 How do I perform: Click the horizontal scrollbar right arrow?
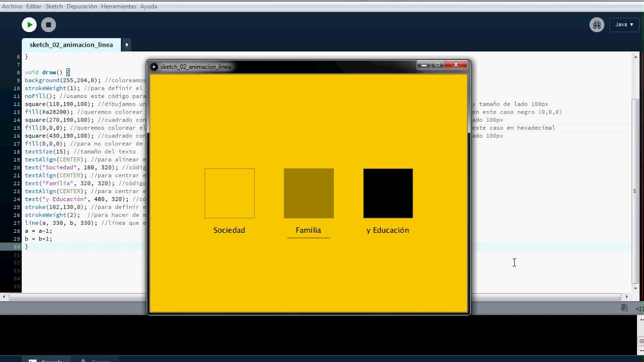[x=627, y=297]
